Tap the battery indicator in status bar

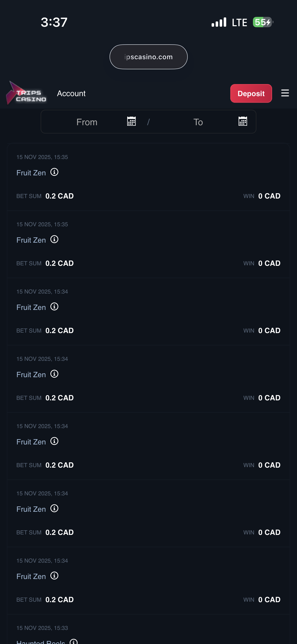[x=263, y=22]
